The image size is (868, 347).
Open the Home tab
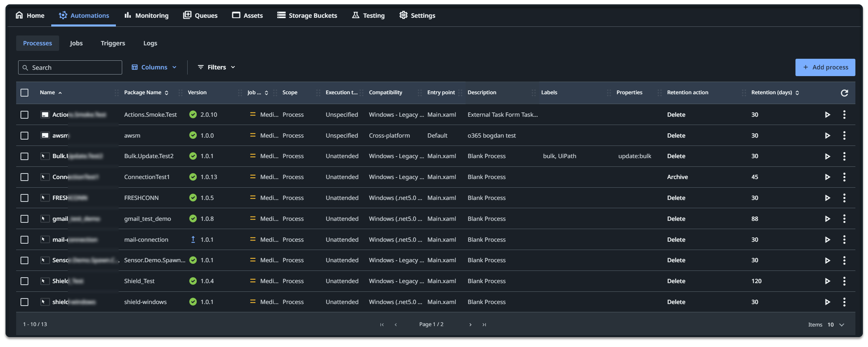(x=30, y=15)
